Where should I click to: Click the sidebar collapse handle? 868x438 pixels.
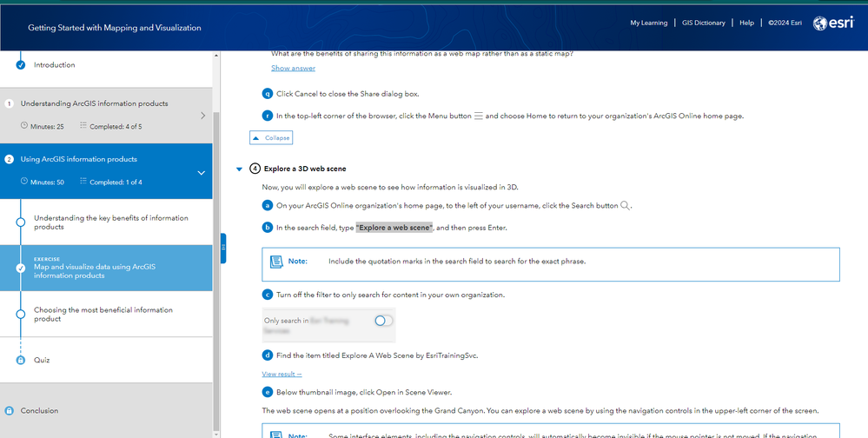[x=223, y=248]
